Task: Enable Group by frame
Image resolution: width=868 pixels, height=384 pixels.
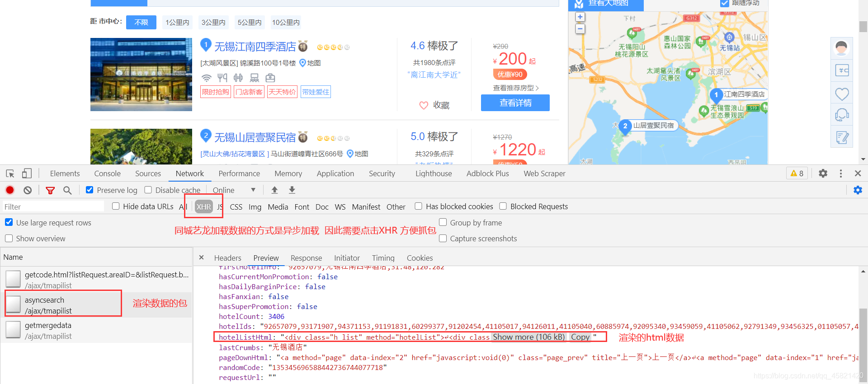Action: [443, 222]
